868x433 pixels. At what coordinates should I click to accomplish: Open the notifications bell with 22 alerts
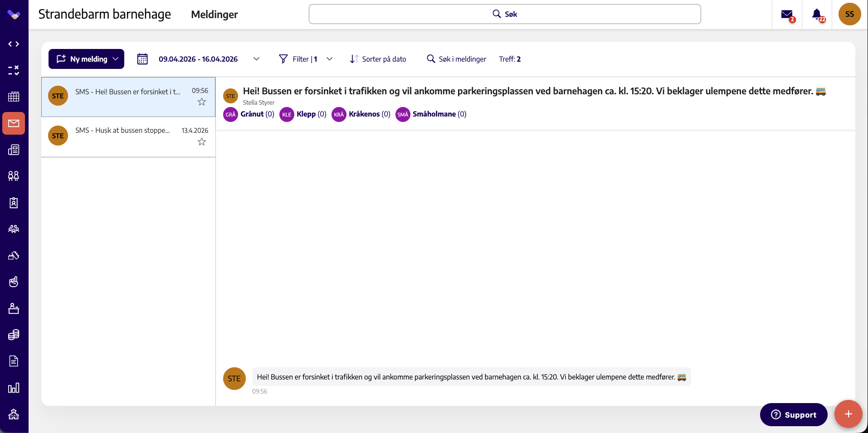[817, 15]
